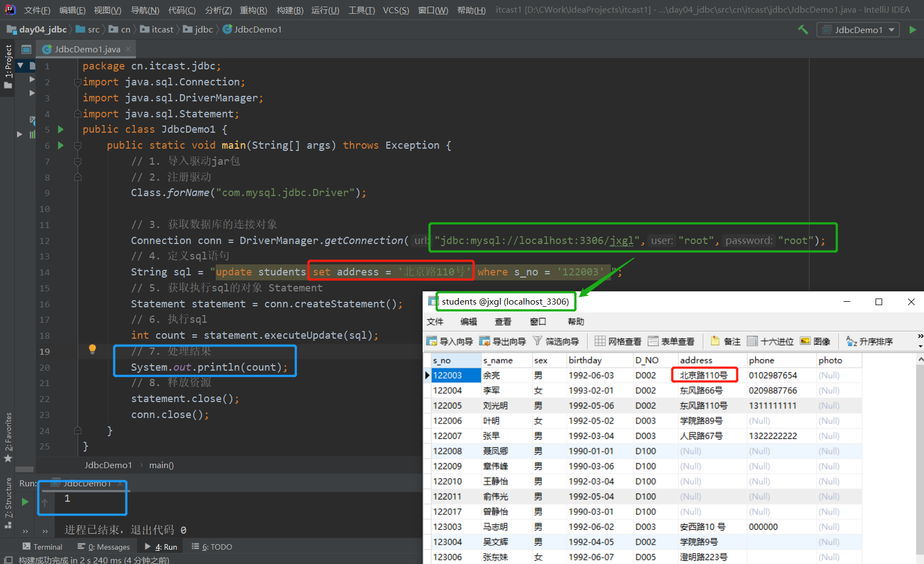Switch to 网格查看 grid view
Viewport: 924px width, 564px height.
click(618, 341)
